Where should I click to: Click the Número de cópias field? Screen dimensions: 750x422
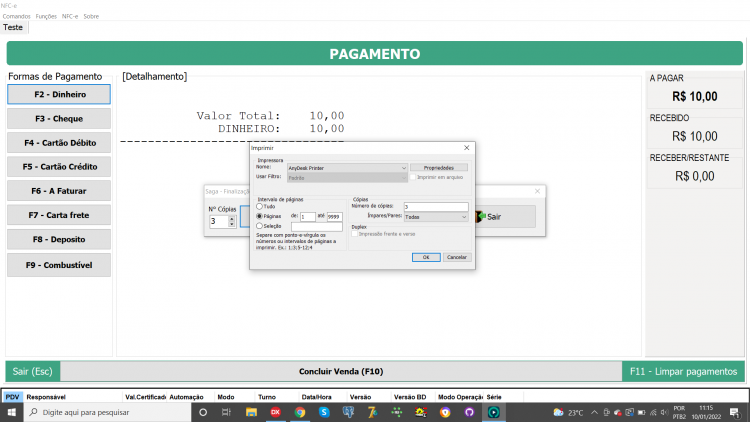[436, 207]
